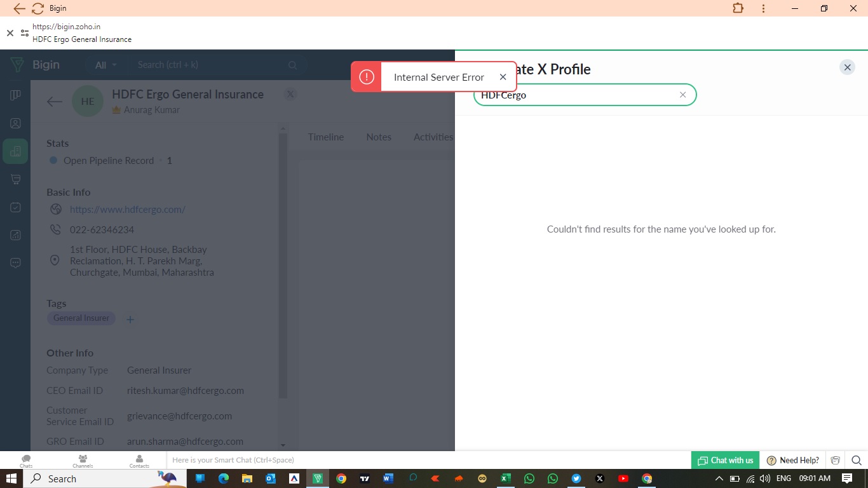Click CEO email ritesh.kumar@hdfcergo.com
This screenshot has width=868, height=488.
pyautogui.click(x=186, y=390)
